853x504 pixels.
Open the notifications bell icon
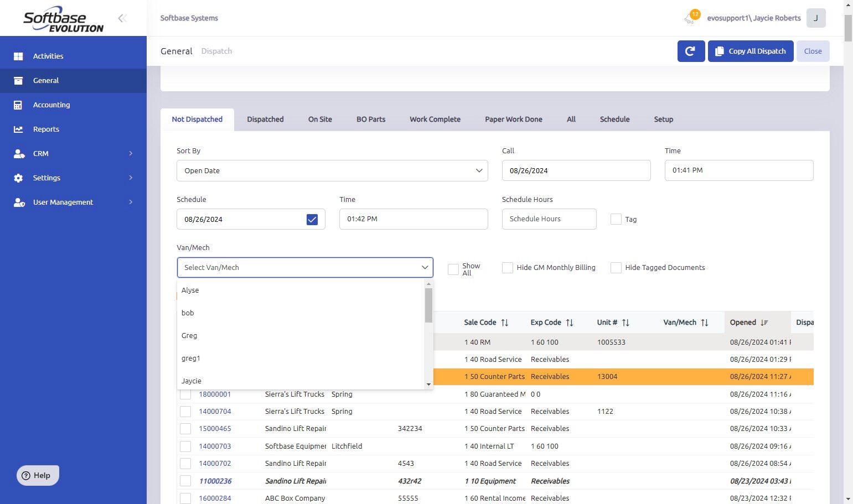coord(690,18)
